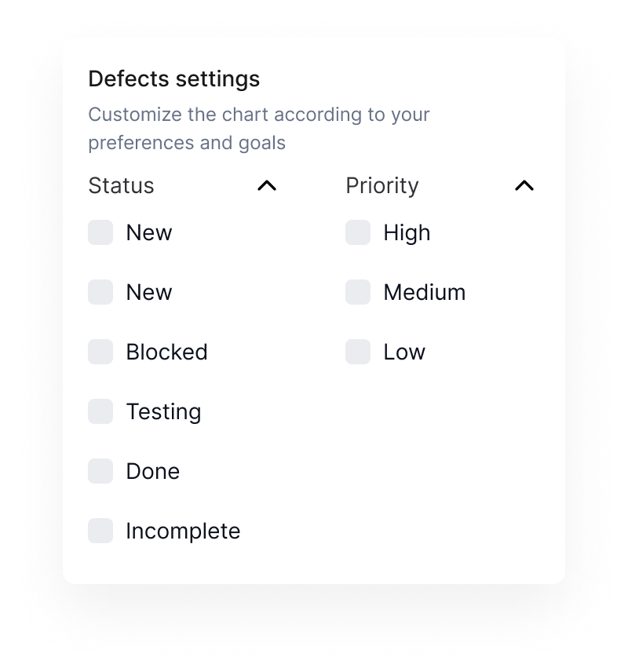Click the Priority section heading
Screen dimensions: 628x672
tap(382, 185)
